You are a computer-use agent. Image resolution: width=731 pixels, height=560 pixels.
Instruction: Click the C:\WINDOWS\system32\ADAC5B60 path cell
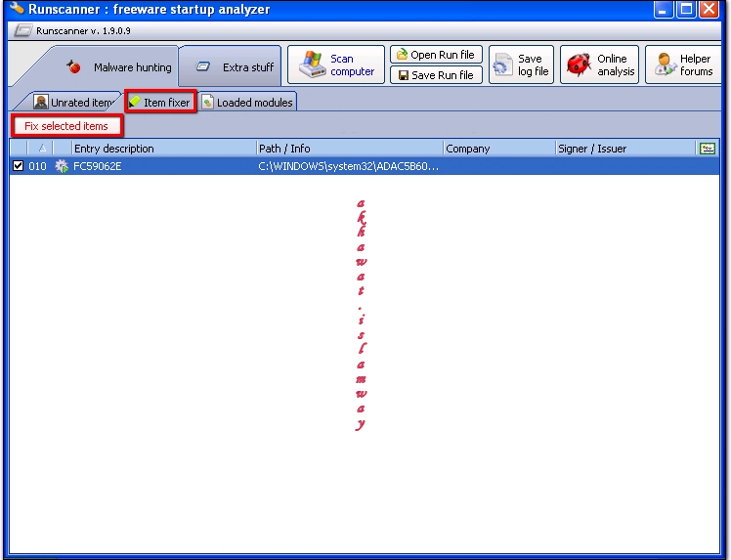348,166
